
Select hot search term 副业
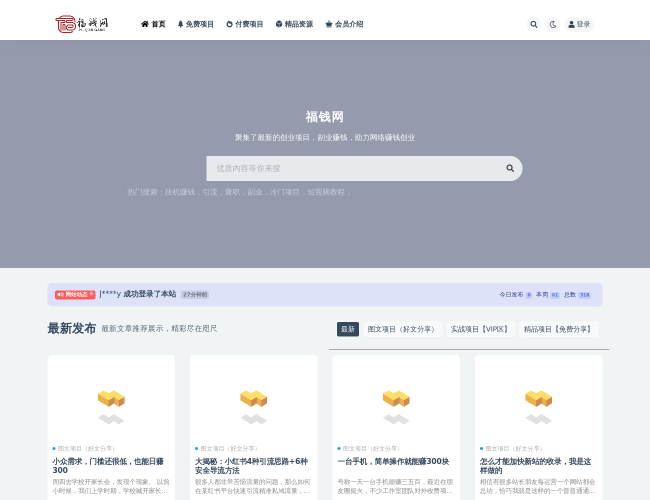point(255,192)
